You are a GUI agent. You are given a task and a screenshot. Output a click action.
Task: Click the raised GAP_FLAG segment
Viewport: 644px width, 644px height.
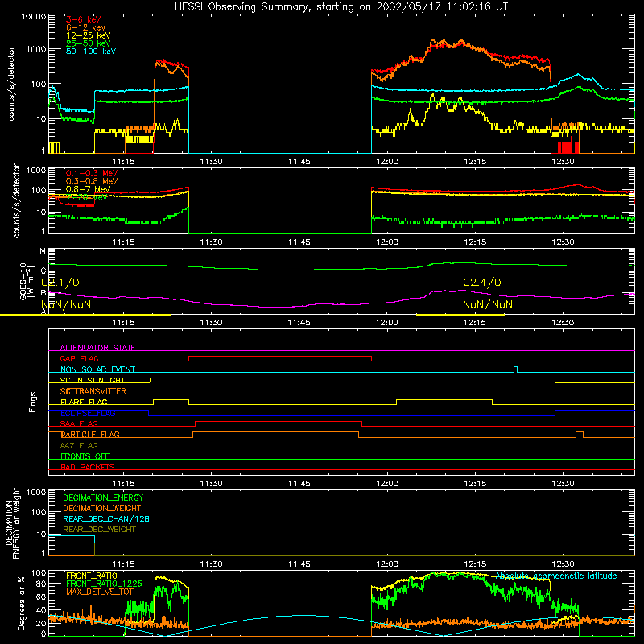click(x=280, y=357)
